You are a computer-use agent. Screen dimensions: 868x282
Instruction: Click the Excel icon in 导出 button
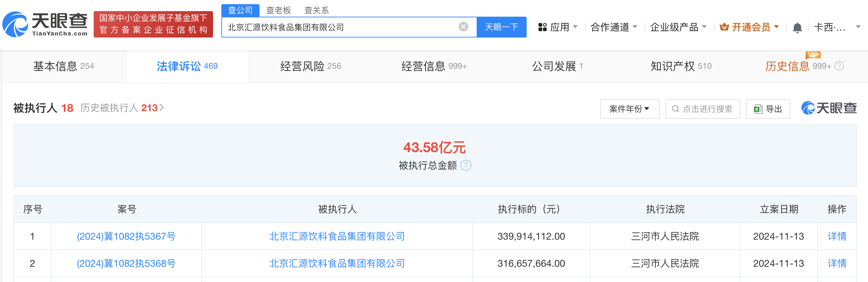click(758, 109)
